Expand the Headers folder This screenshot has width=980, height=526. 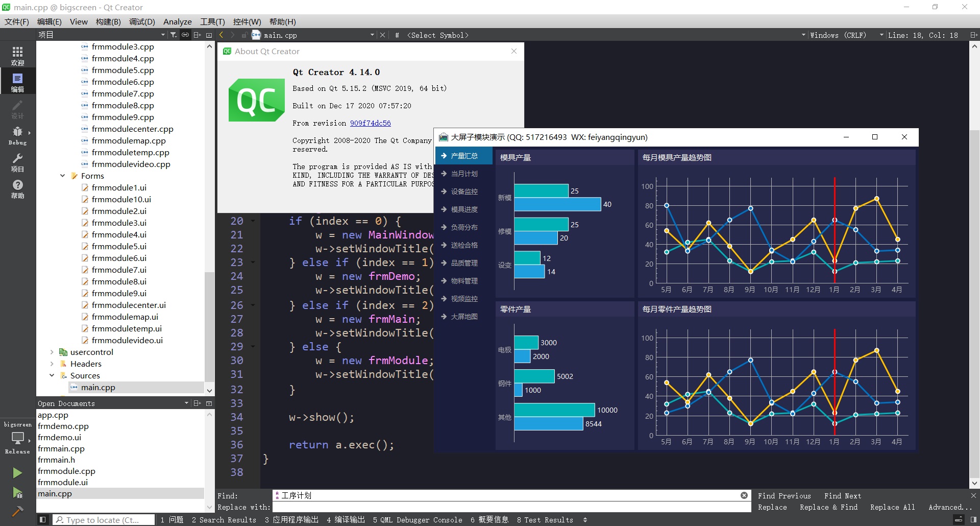point(52,364)
